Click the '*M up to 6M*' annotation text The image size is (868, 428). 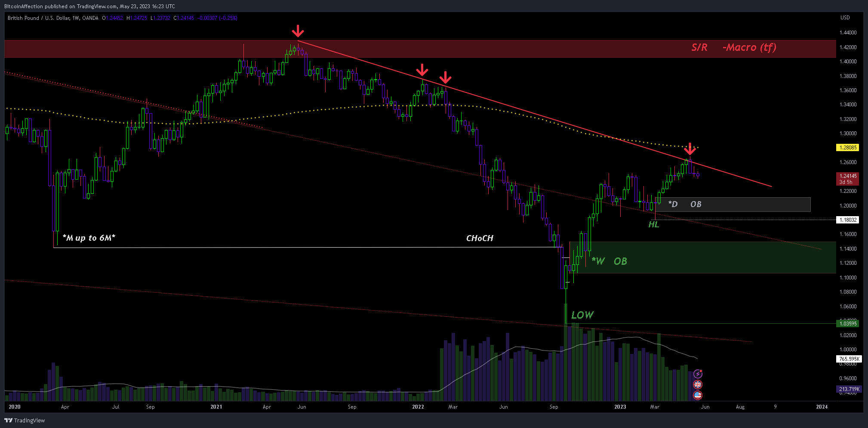tap(89, 238)
